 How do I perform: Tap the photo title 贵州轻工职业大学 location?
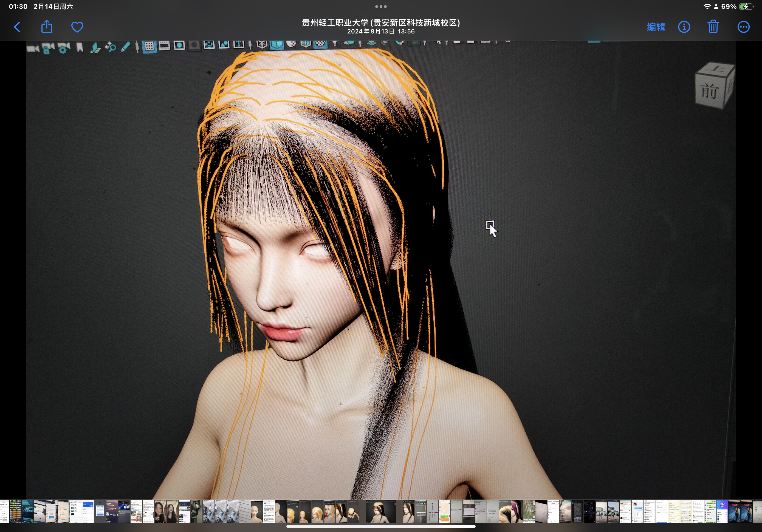(x=381, y=22)
